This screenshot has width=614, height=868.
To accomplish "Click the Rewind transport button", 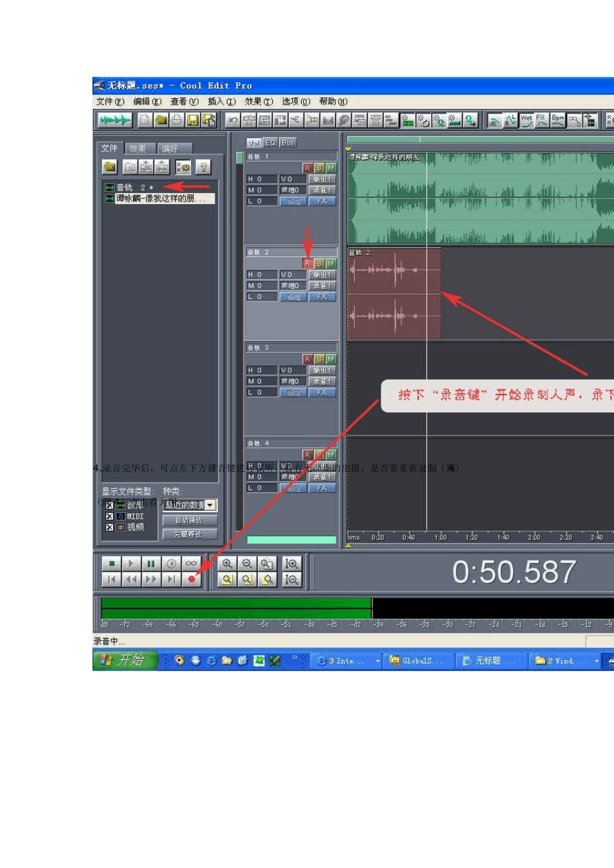I will [x=131, y=579].
